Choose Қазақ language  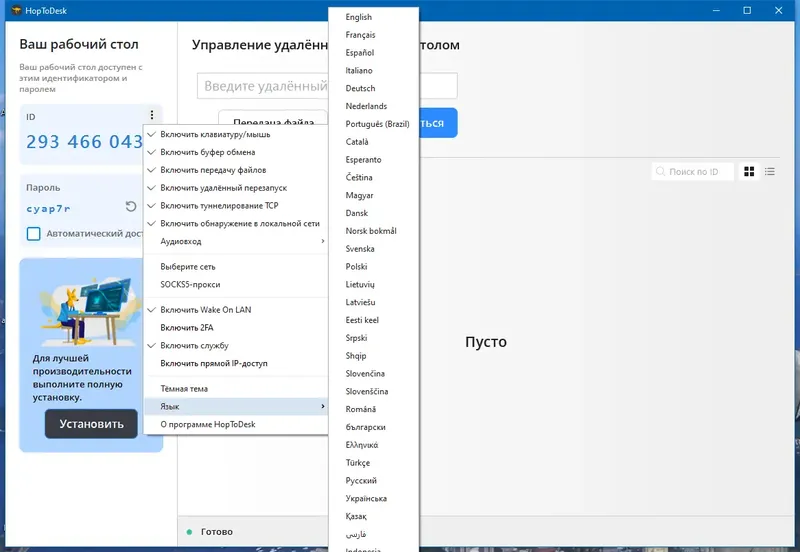click(373, 517)
